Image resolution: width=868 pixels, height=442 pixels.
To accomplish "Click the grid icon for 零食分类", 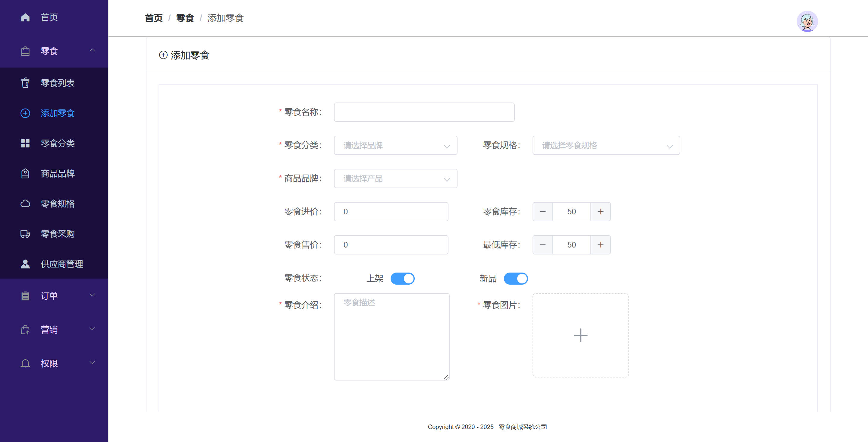I will pyautogui.click(x=25, y=143).
